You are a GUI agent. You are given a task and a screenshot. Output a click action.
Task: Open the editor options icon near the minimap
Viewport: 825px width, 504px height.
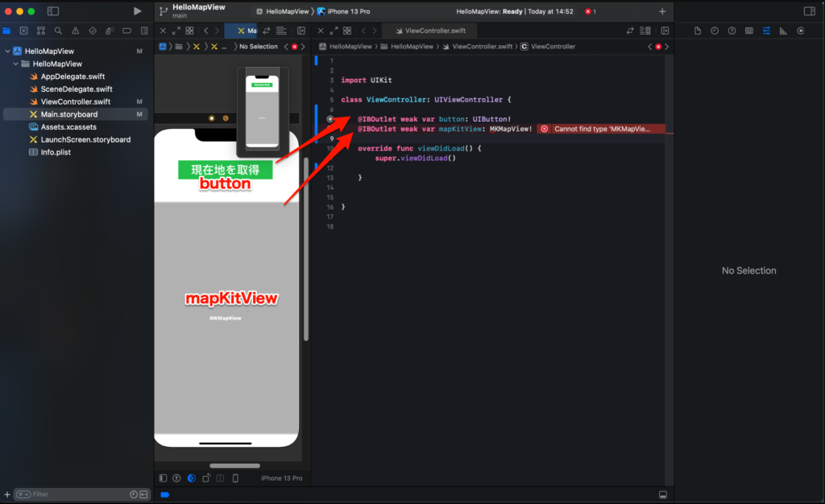tap(645, 30)
